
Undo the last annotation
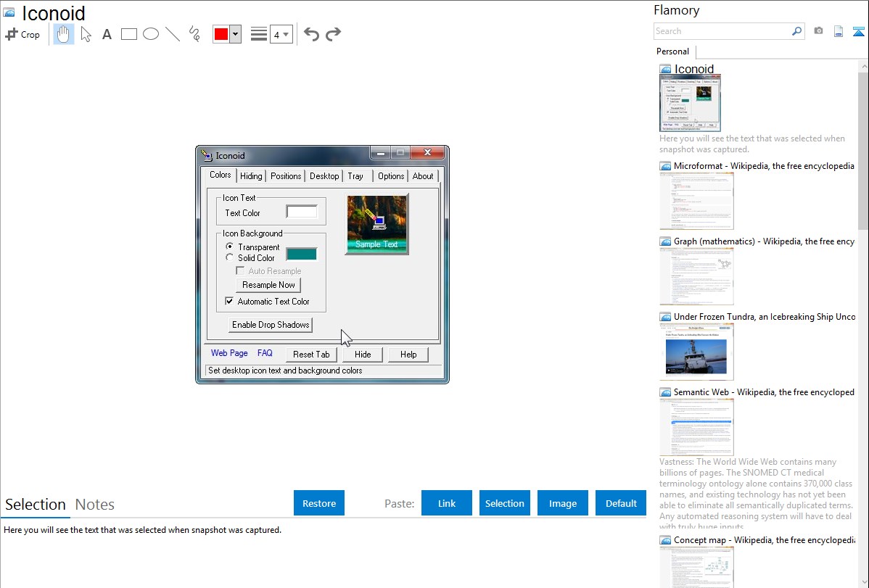click(311, 34)
